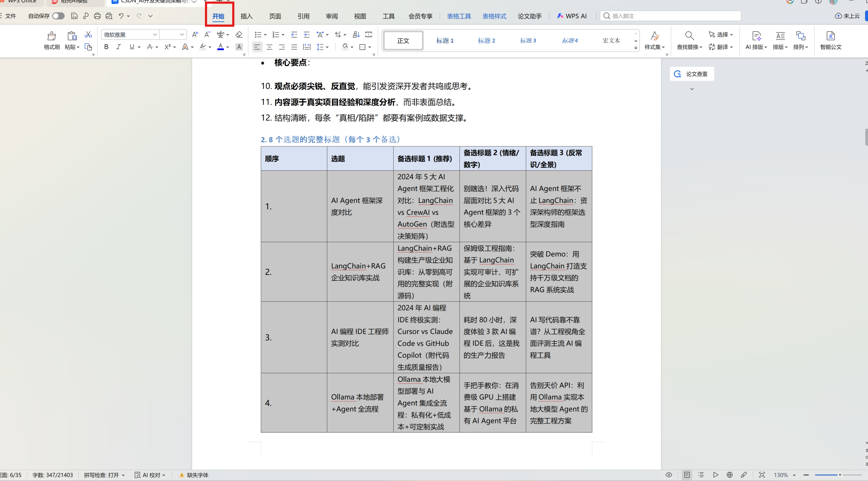Expand line spacing dropdown
868x481 pixels.
coord(327,47)
